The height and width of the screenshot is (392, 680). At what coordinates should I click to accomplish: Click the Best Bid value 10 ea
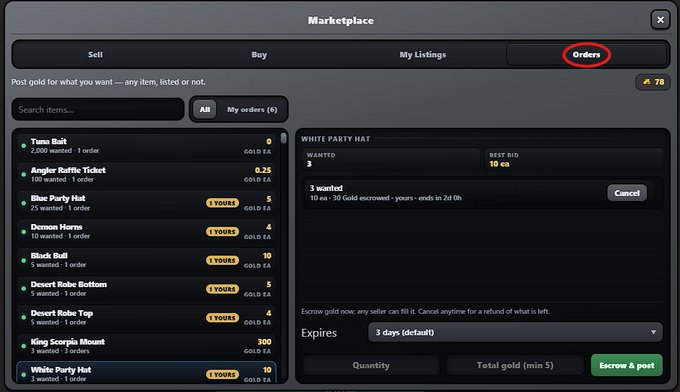tap(499, 164)
